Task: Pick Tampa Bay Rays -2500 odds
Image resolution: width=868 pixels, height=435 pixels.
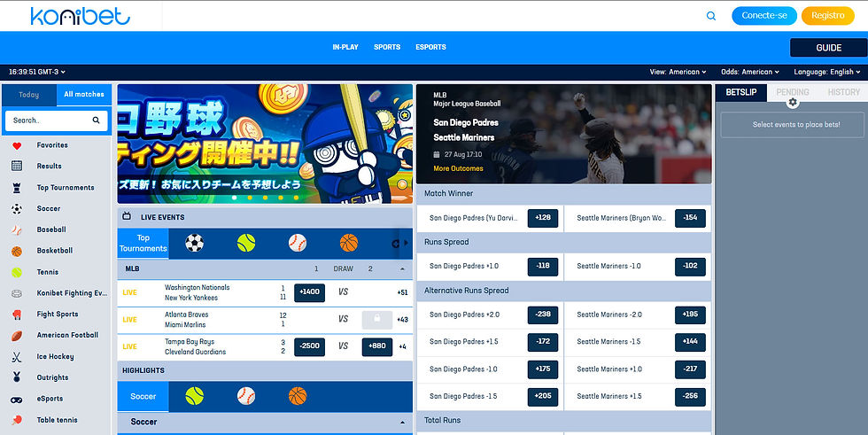Action: coord(309,346)
